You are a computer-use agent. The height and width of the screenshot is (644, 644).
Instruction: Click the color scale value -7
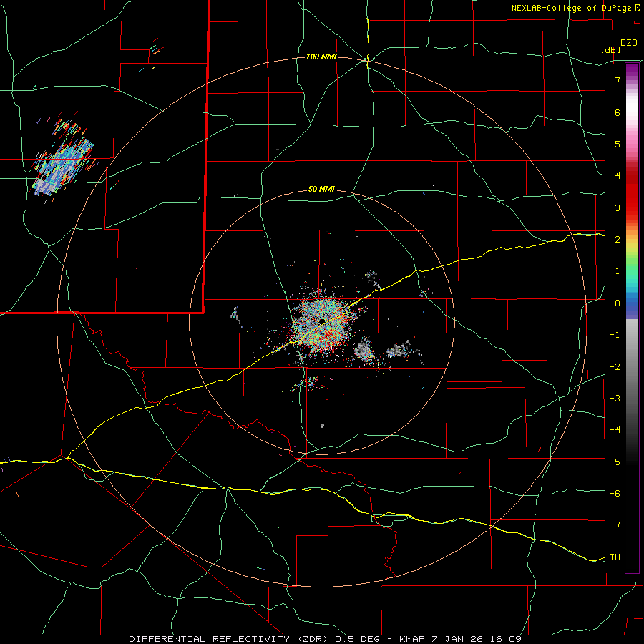pos(615,525)
